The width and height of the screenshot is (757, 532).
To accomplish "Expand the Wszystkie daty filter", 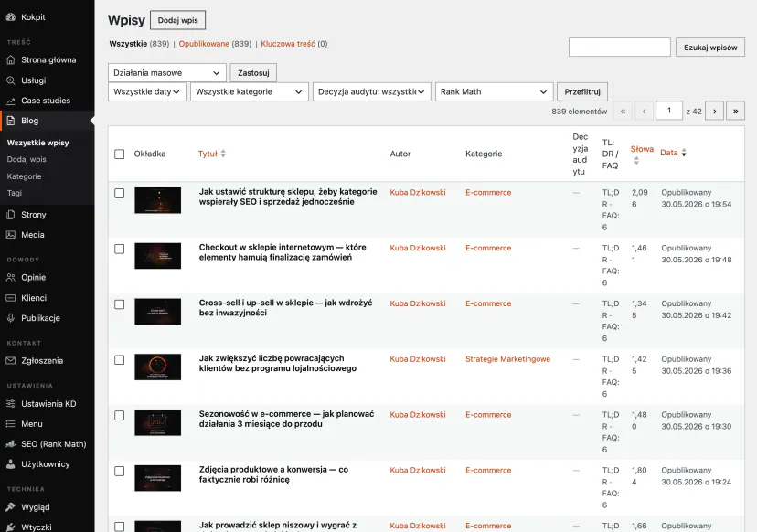I will tap(147, 91).
